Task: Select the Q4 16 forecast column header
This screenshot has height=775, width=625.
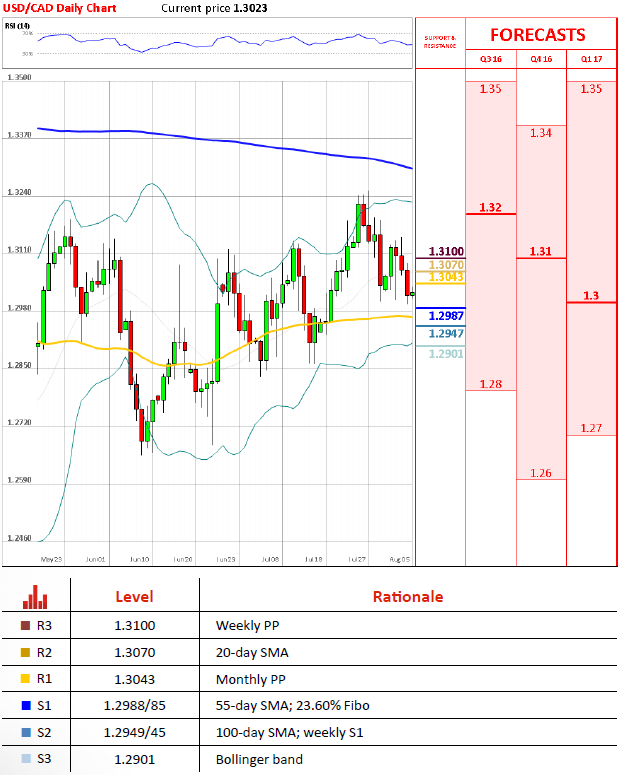Action: [x=541, y=59]
